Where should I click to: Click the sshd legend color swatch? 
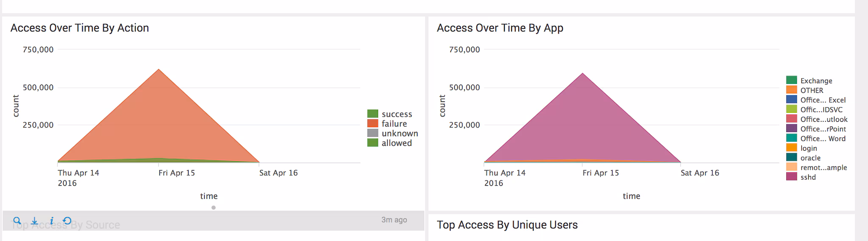point(791,177)
